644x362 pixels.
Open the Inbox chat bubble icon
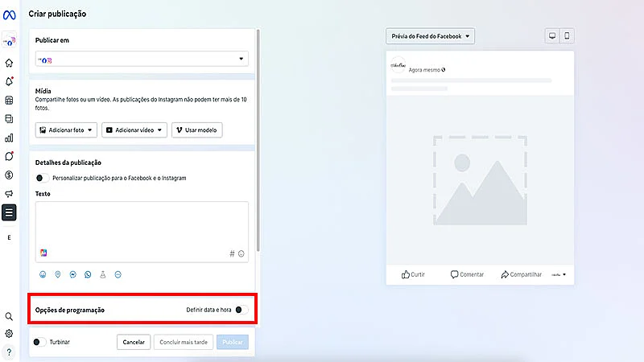click(x=9, y=156)
